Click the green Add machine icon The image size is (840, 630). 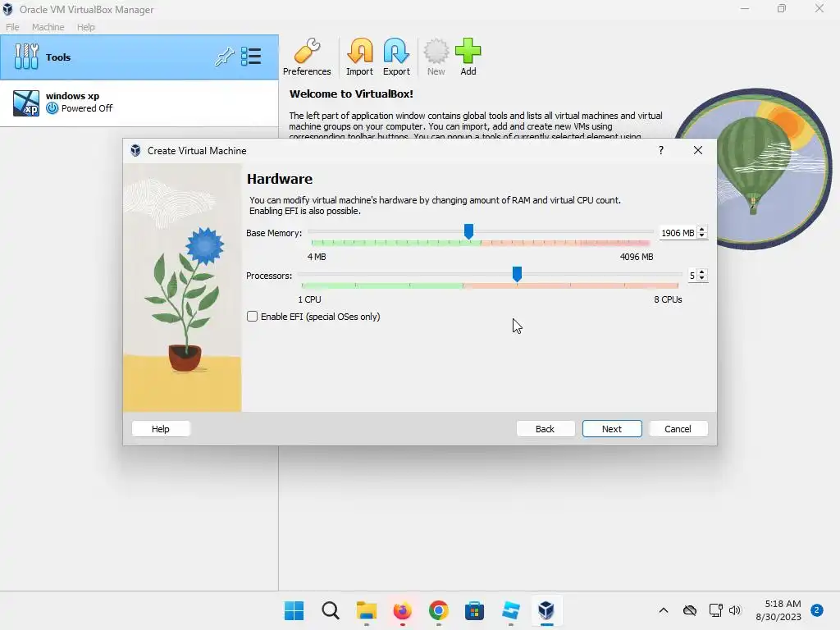coord(468,57)
